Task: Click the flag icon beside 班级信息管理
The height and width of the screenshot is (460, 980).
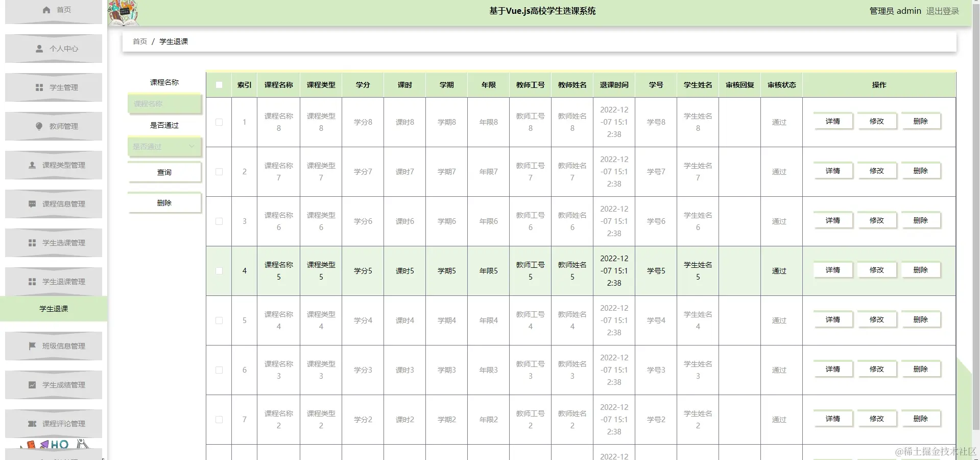Action: coord(32,346)
